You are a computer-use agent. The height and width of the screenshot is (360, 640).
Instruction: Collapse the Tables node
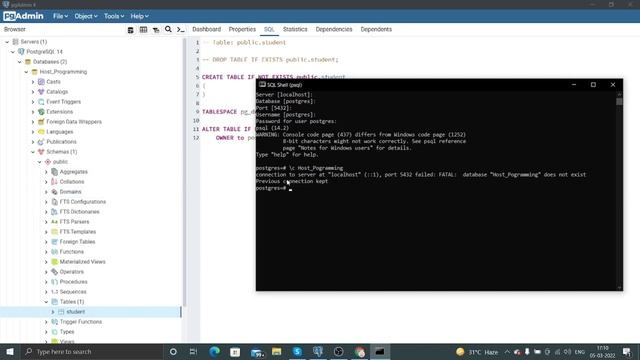46,302
